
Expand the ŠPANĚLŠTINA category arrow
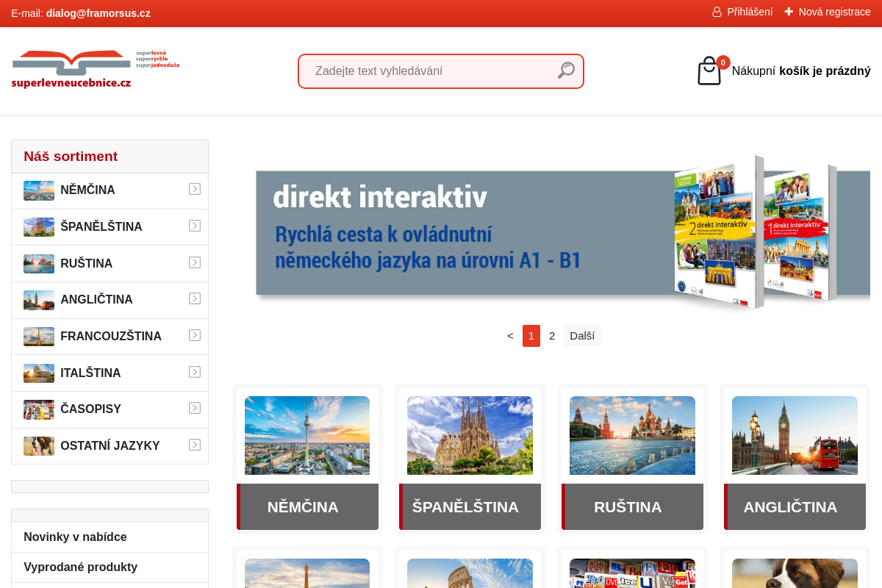pyautogui.click(x=195, y=226)
